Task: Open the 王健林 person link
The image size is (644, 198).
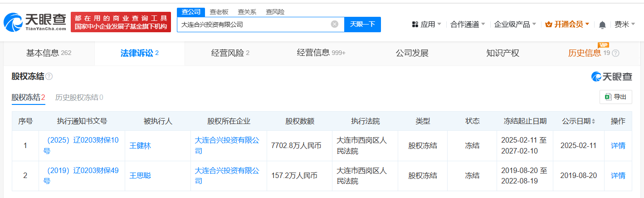Action: (141, 146)
